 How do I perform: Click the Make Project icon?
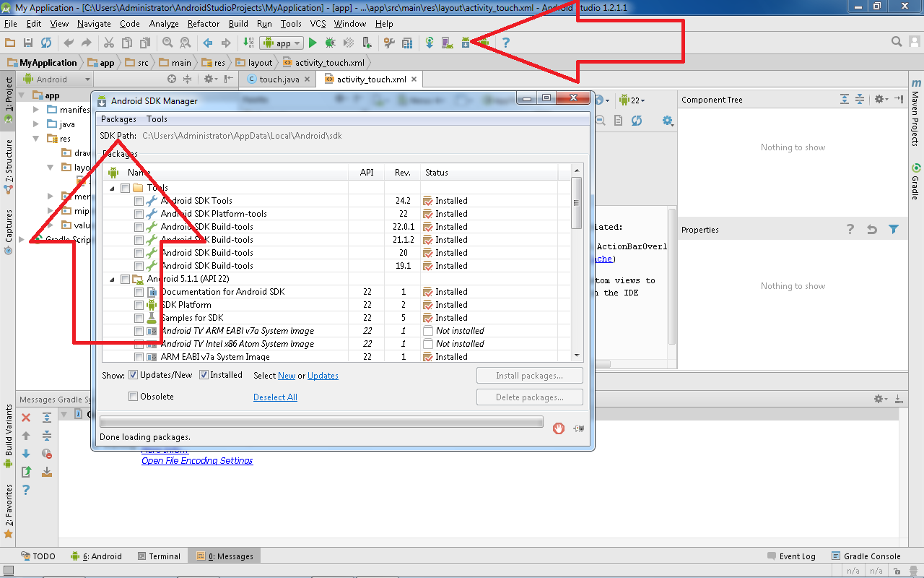(x=248, y=43)
